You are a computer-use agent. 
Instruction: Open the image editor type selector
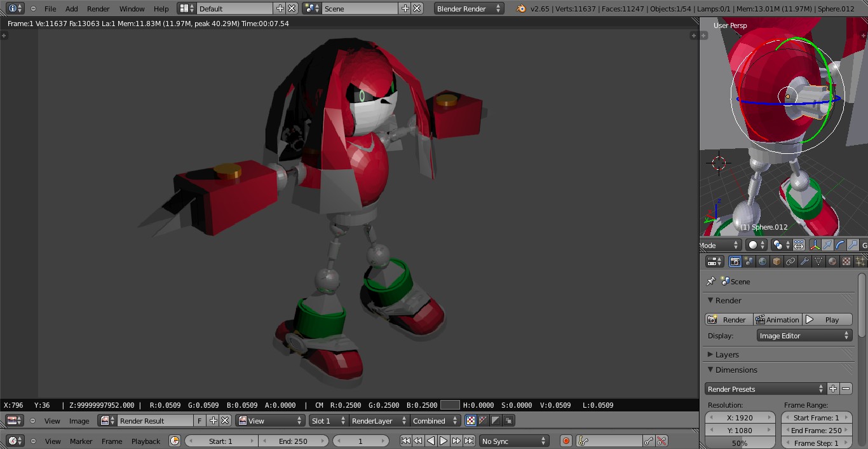[15, 420]
